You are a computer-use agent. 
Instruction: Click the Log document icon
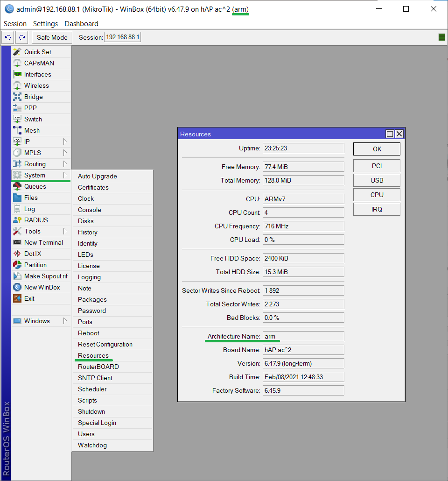(17, 209)
